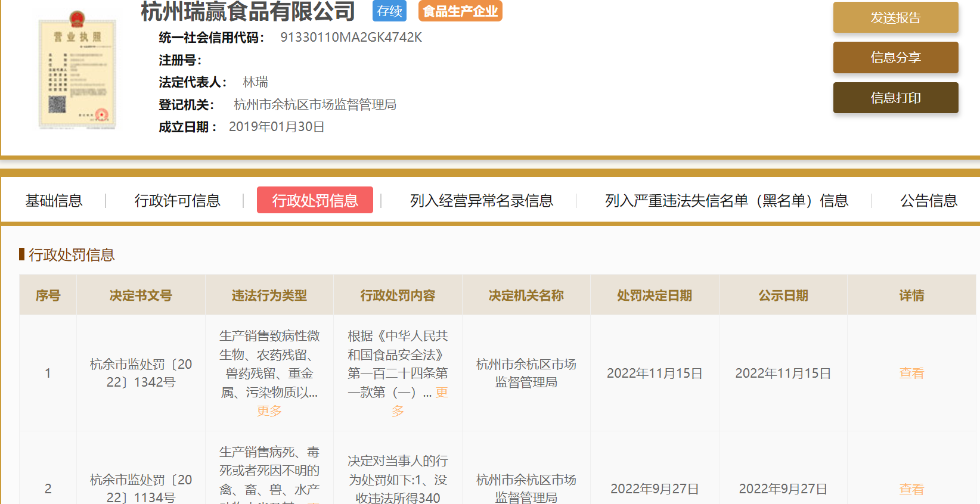This screenshot has height=504, width=980.
Task: Select the 行政处罚信息 tab
Action: 315,200
